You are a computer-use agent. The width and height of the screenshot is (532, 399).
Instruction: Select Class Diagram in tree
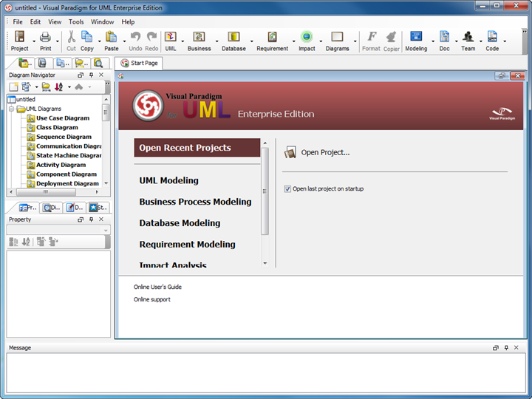[x=57, y=128]
